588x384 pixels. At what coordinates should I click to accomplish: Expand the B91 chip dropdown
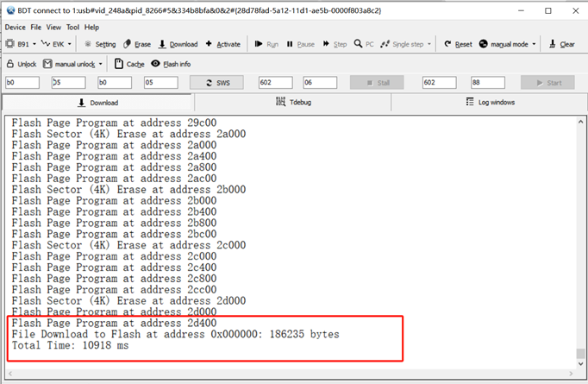pyautogui.click(x=33, y=44)
